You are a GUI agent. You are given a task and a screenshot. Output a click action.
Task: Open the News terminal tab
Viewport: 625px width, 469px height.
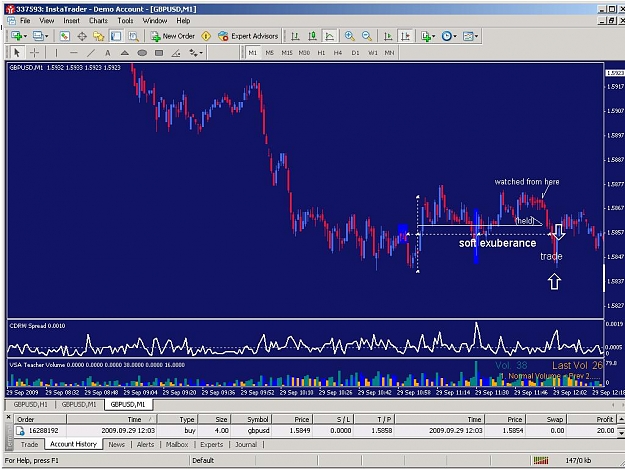(x=116, y=444)
